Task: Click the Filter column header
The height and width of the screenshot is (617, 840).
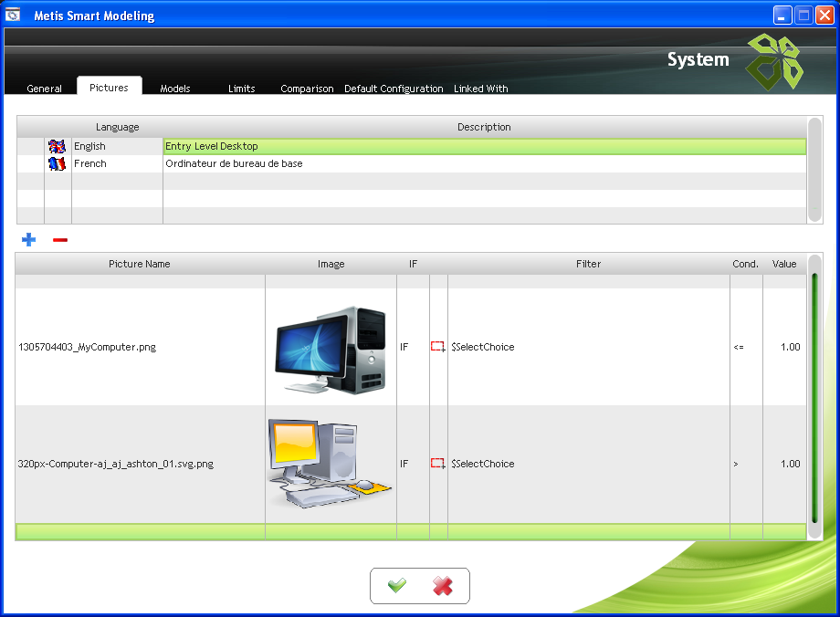Action: 589,264
